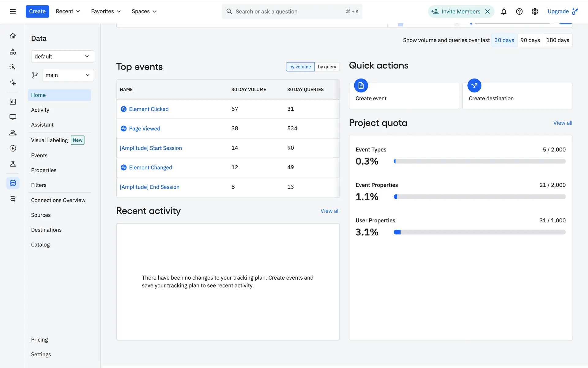The image size is (588, 368).
Task: Click the blue Create button
Action: click(37, 11)
